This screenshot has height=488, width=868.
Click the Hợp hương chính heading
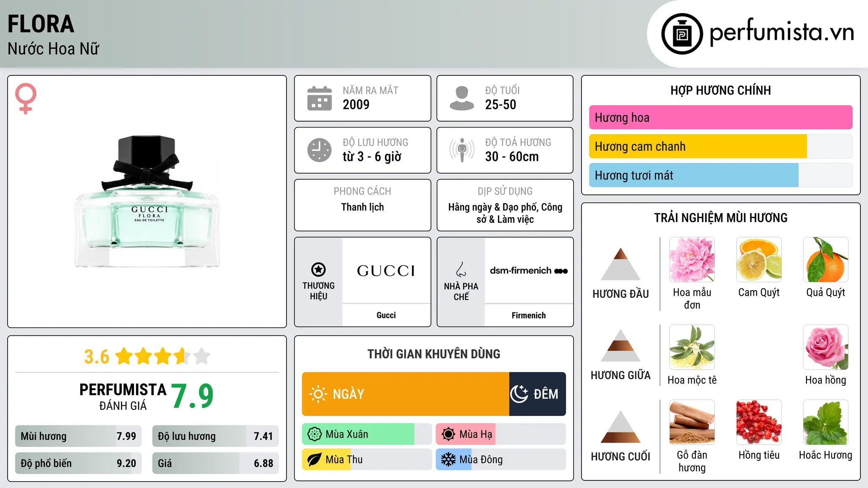point(721,90)
